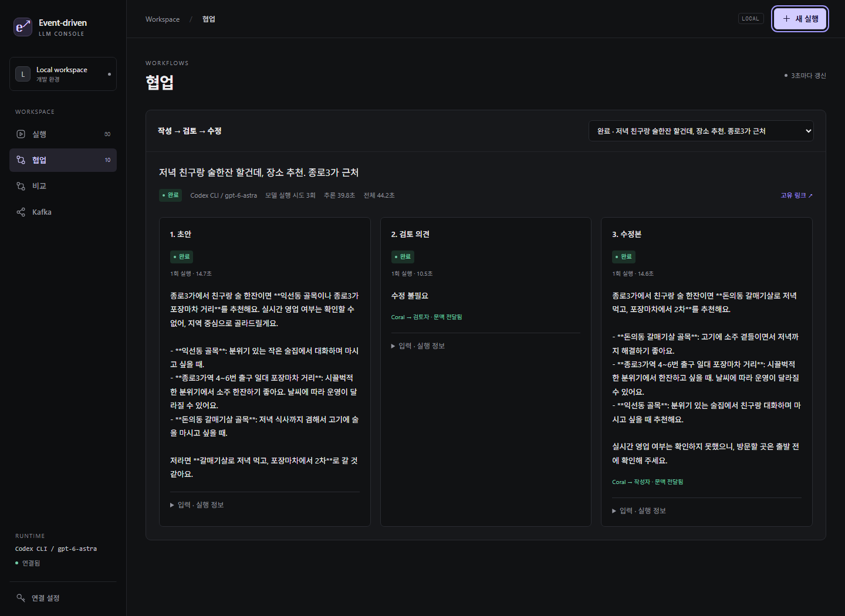The width and height of the screenshot is (845, 616).
Task: Click the 완료 badge in 1. 초안 card
Action: click(x=182, y=257)
